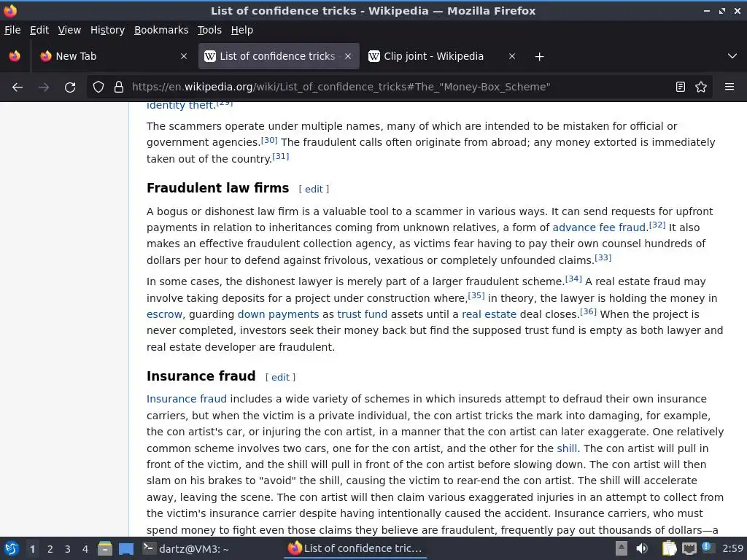The image size is (747, 560).
Task: Click the site security padlock icon
Action: coord(119,87)
